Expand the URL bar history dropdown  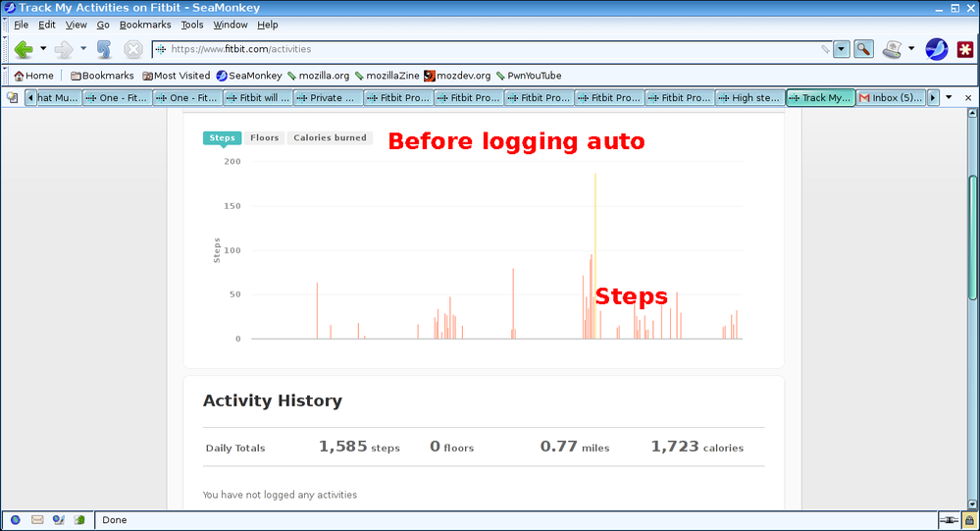point(842,49)
